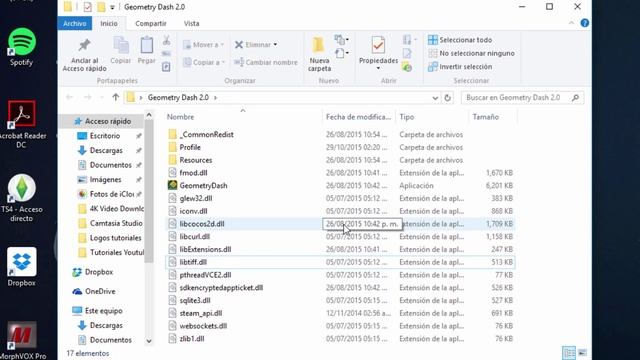Select steam_api.dll file

[201, 313]
